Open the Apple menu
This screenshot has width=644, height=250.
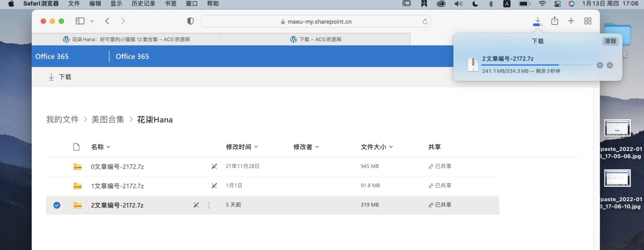(x=11, y=4)
